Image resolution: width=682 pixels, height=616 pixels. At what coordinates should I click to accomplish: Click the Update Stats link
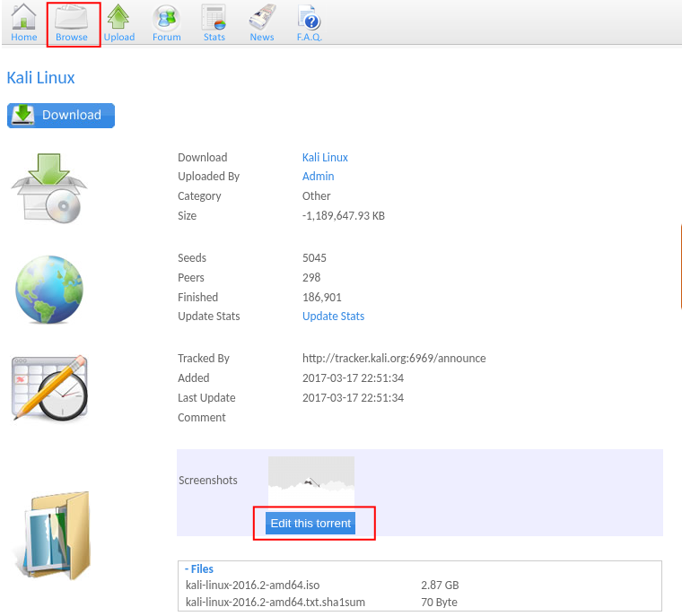[x=333, y=316]
